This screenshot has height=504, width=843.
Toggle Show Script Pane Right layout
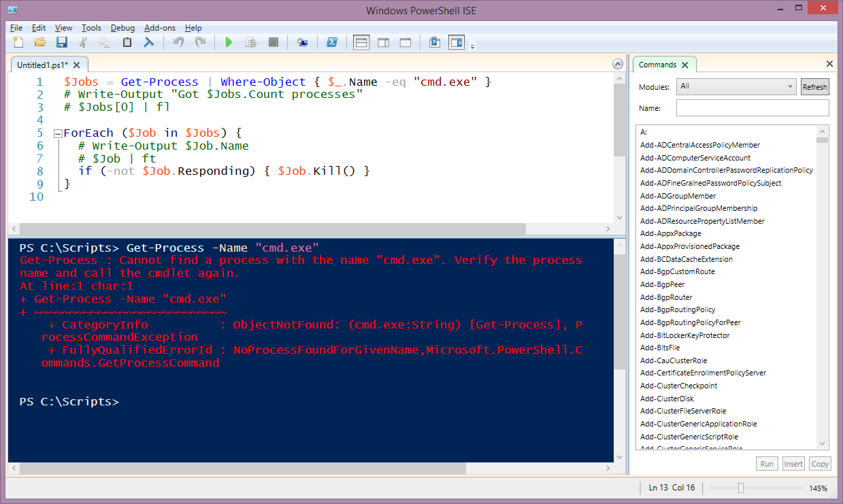383,43
